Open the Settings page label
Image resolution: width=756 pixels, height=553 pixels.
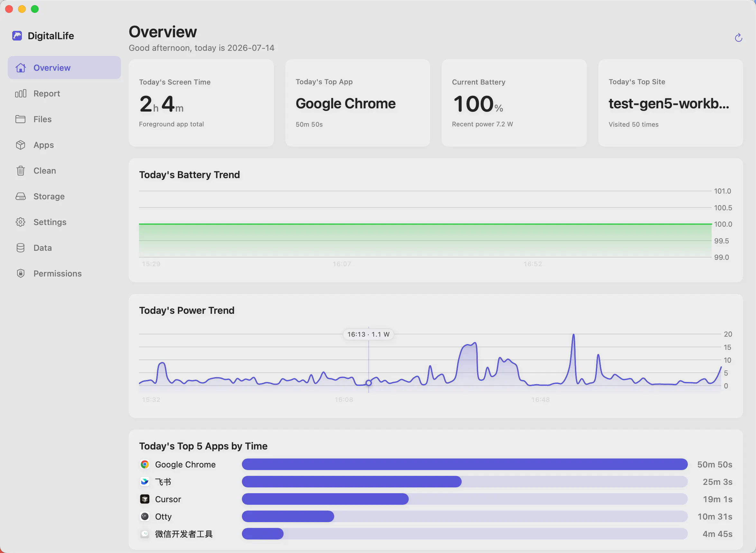(50, 222)
